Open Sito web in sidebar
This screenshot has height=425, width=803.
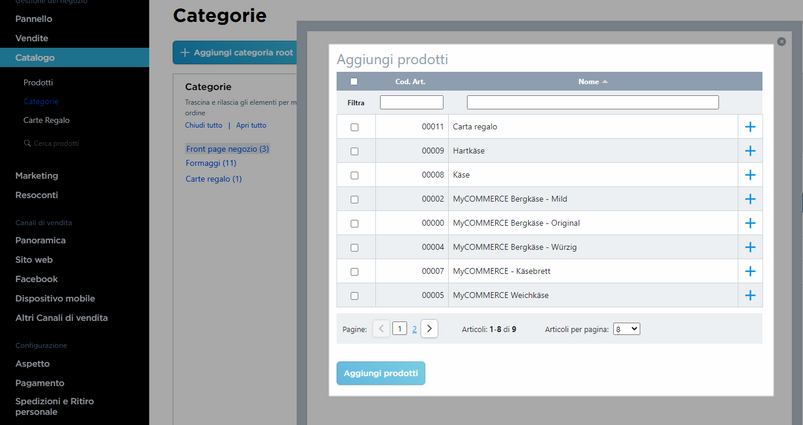pyautogui.click(x=34, y=260)
